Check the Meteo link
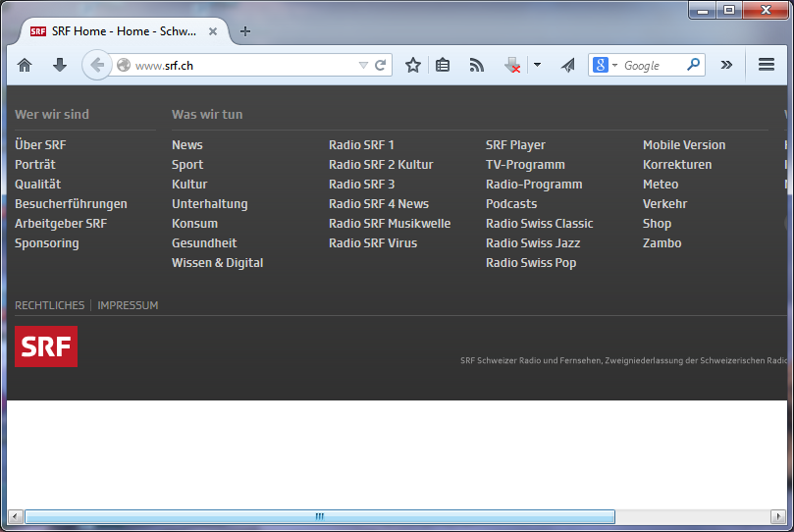This screenshot has width=794, height=532. coord(661,185)
